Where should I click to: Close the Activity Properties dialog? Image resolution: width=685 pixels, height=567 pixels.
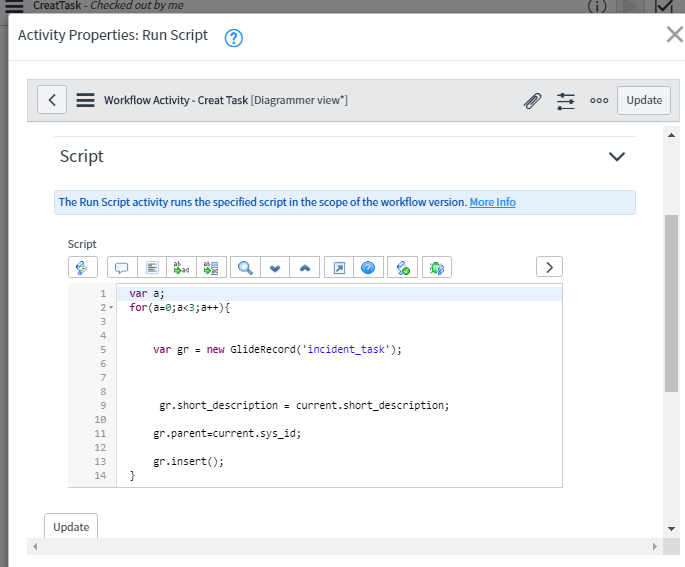pyautogui.click(x=675, y=35)
